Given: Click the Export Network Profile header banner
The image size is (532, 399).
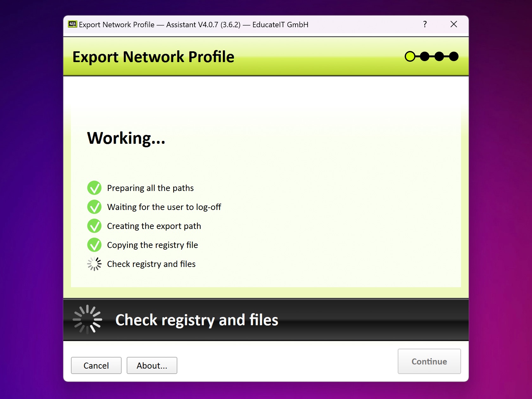Looking at the screenshot, I should click(154, 57).
